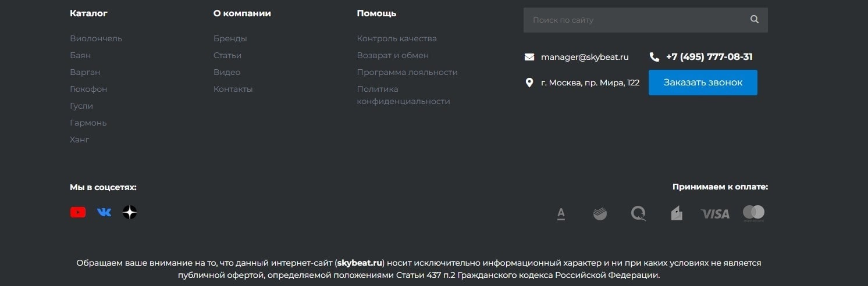Click the QIWI payment icon
The image size is (868, 286).
coord(638,214)
